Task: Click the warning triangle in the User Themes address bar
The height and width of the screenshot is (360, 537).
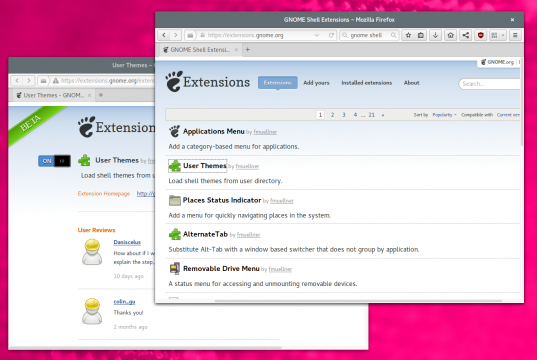Action: click(x=55, y=80)
